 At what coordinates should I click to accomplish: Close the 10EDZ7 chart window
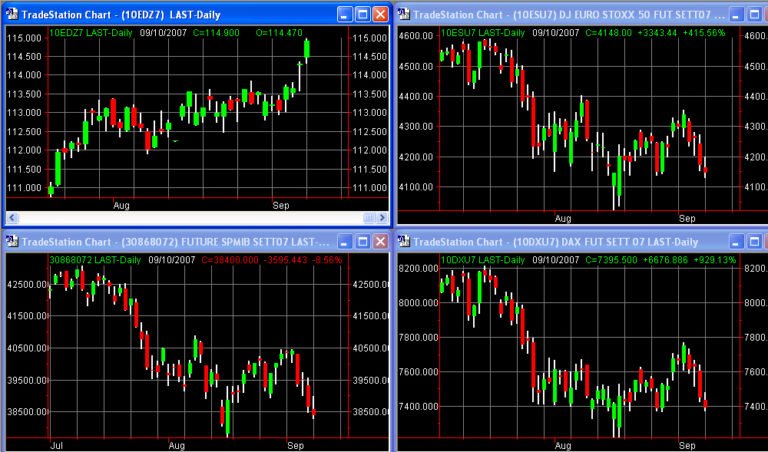tap(381, 14)
